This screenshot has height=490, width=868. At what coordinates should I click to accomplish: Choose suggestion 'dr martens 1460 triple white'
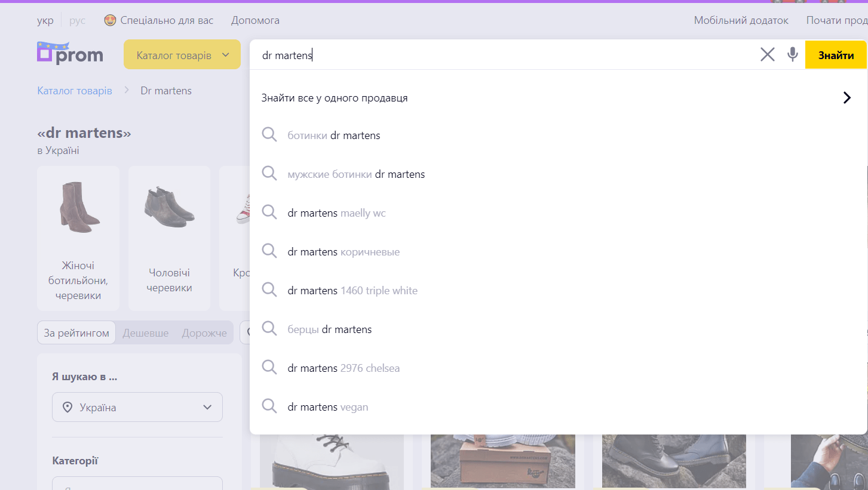(x=352, y=291)
